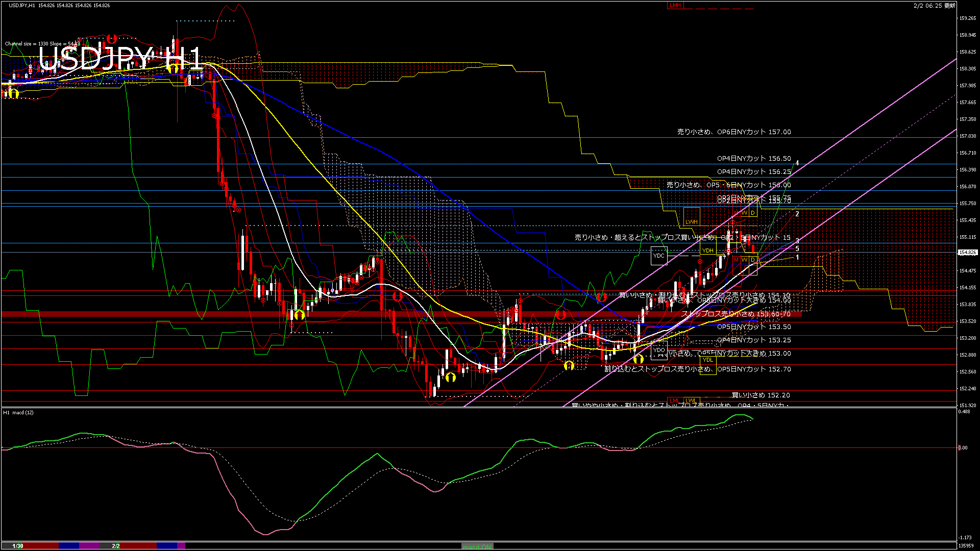Click the H1 macd (12) indicator label
The width and height of the screenshot is (980, 551).
coord(18,412)
